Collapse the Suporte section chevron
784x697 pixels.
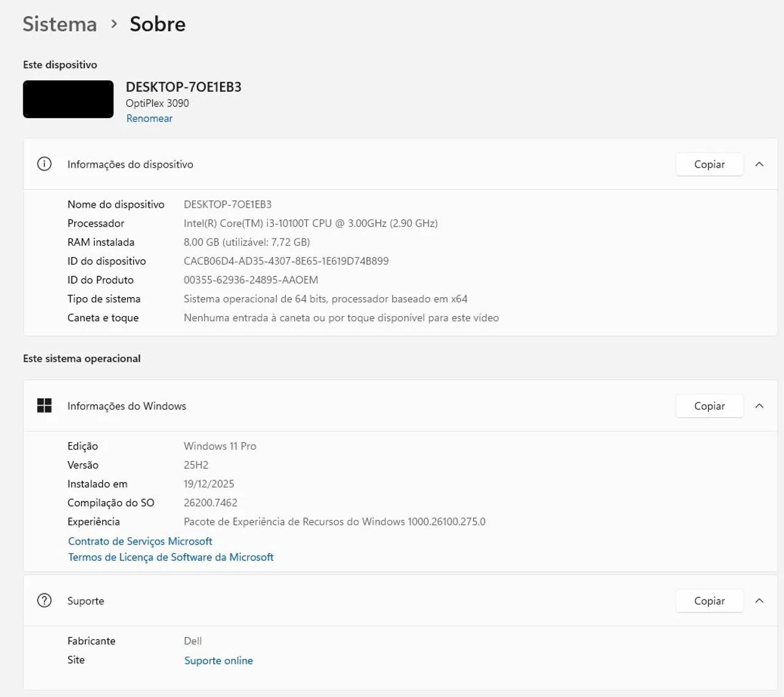(x=759, y=601)
